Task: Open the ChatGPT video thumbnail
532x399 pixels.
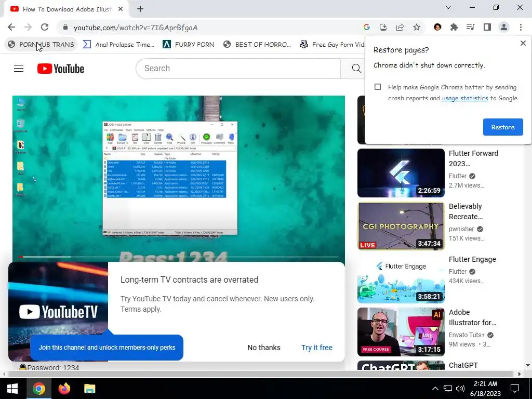Action: pyautogui.click(x=401, y=365)
